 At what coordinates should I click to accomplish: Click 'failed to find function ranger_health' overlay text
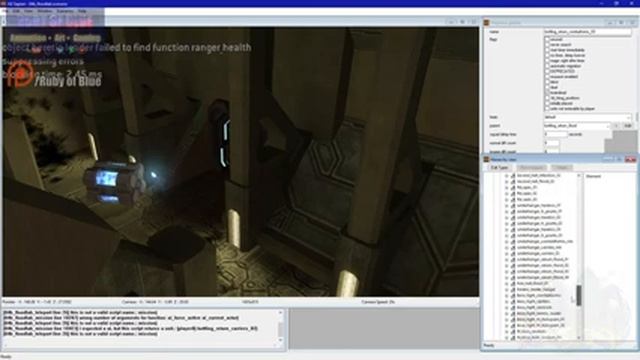point(173,48)
